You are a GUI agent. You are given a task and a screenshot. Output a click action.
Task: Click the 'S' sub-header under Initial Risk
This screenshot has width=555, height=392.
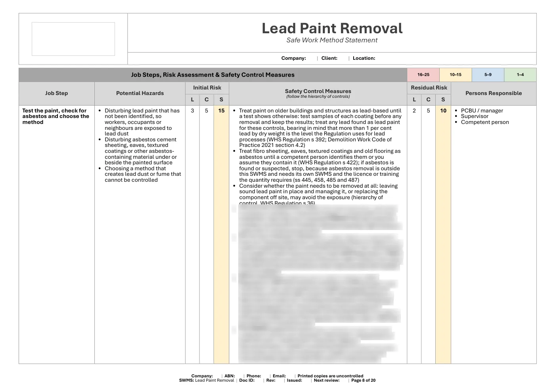(x=221, y=100)
